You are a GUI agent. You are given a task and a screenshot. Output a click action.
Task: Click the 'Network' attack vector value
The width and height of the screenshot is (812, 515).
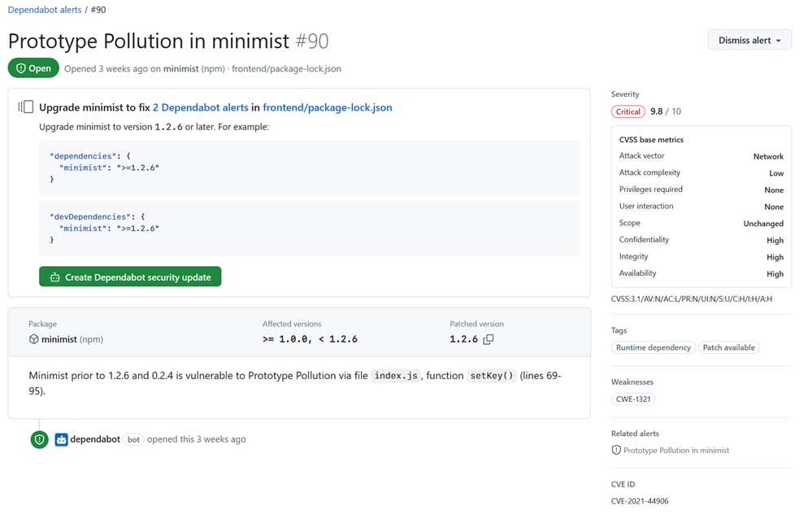pyautogui.click(x=768, y=156)
